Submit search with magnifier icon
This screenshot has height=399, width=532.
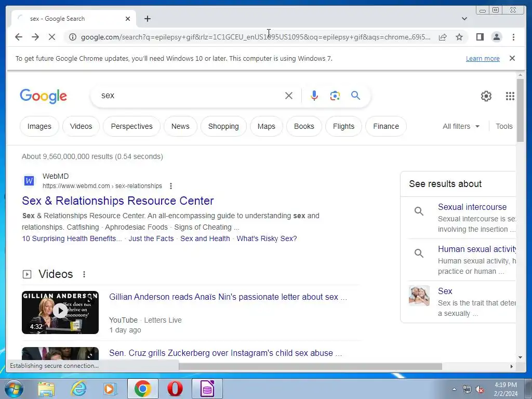click(355, 96)
